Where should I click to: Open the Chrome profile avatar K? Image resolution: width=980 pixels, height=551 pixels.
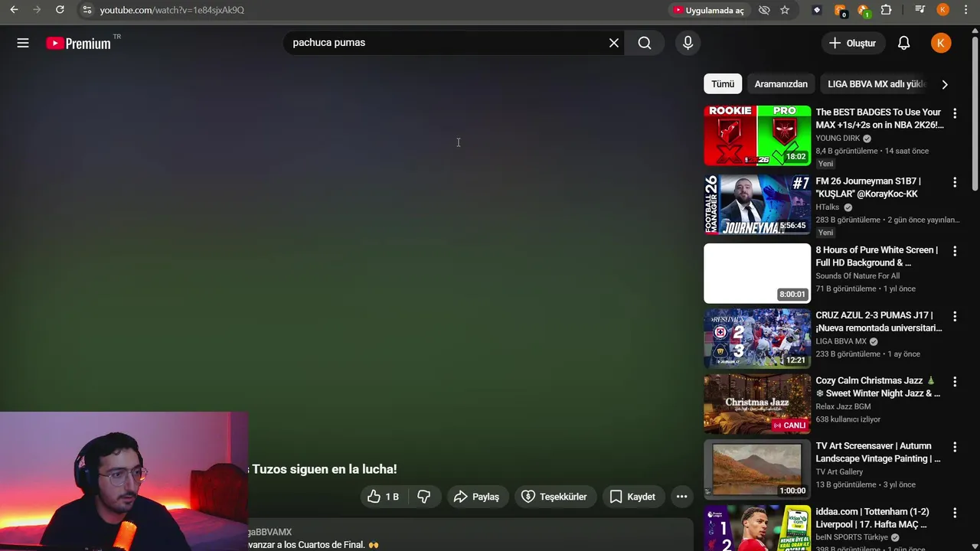942,10
